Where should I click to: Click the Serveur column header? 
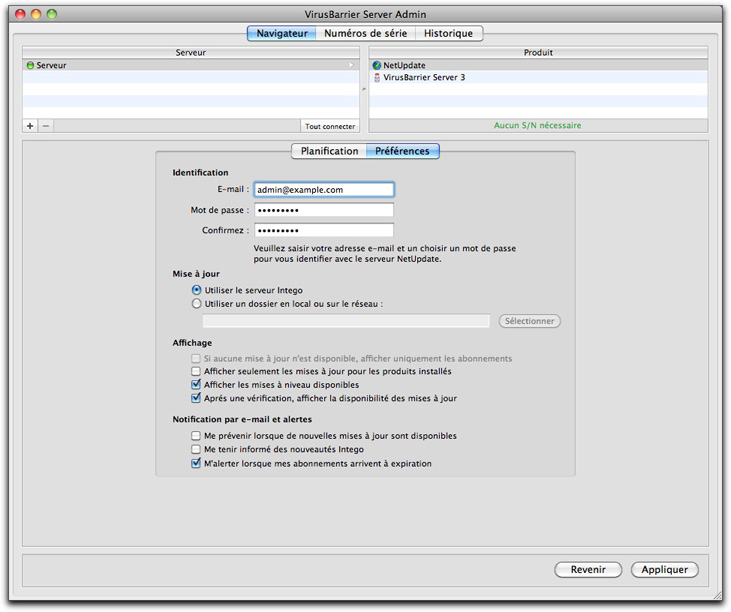(x=191, y=53)
